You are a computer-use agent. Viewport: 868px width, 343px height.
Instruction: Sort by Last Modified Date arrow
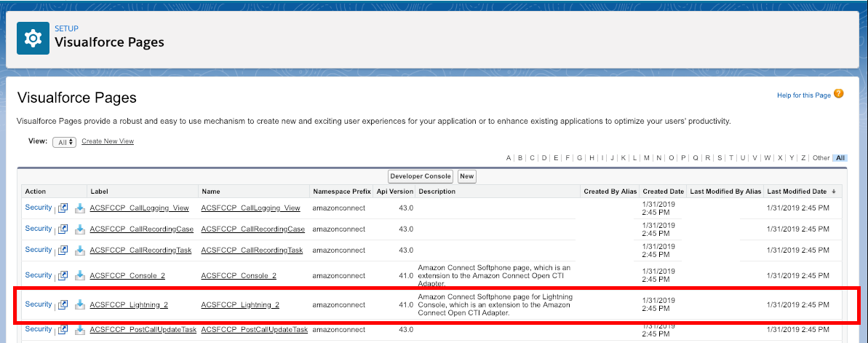click(834, 192)
